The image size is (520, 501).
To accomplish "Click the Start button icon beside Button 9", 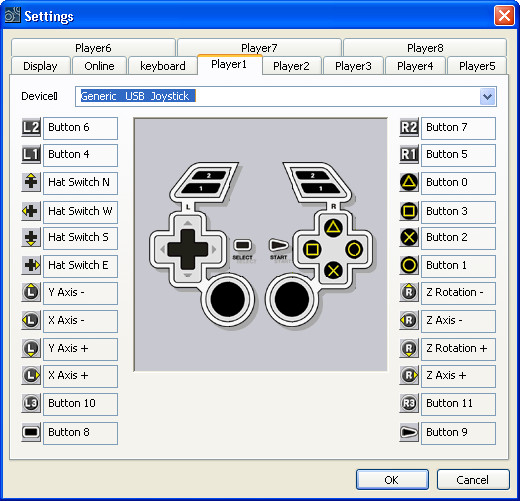I will click(409, 432).
